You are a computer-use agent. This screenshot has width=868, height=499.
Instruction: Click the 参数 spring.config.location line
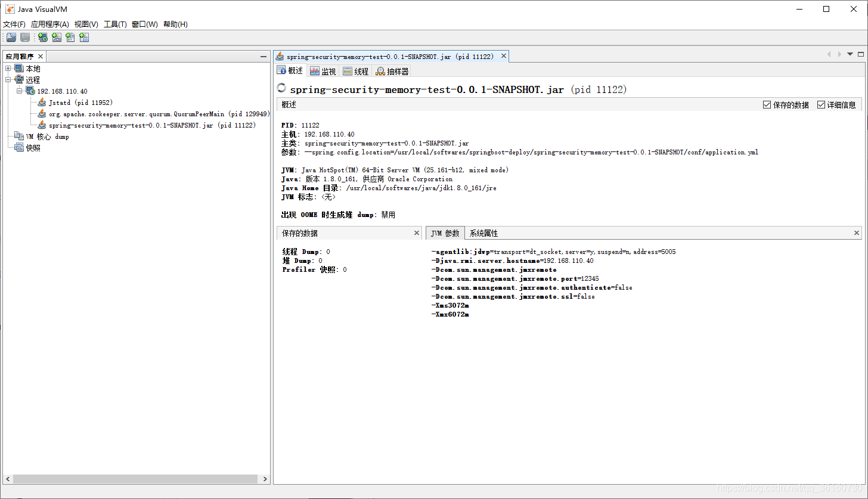click(x=520, y=152)
